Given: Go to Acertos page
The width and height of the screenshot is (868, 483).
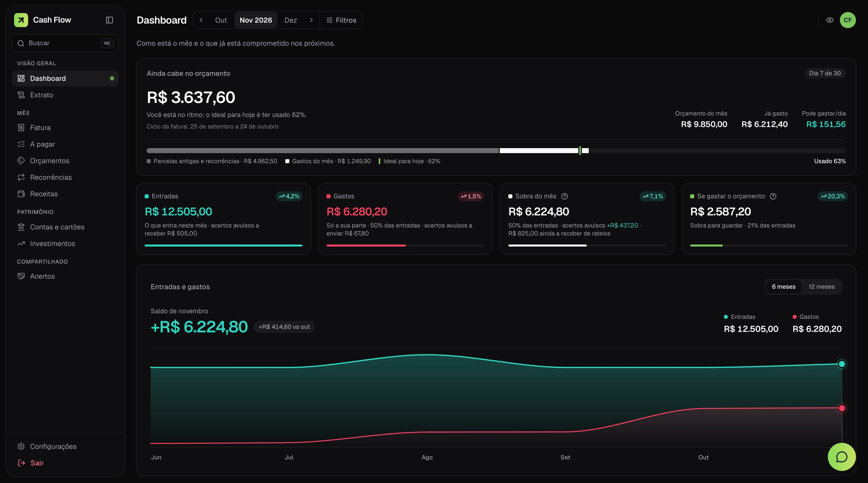Looking at the screenshot, I should point(65,276).
